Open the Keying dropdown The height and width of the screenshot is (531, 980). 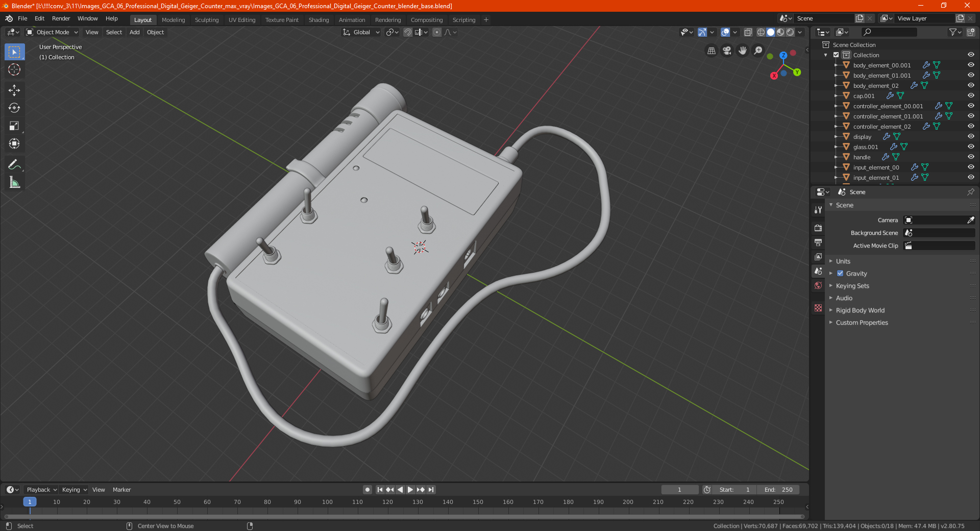coord(75,490)
